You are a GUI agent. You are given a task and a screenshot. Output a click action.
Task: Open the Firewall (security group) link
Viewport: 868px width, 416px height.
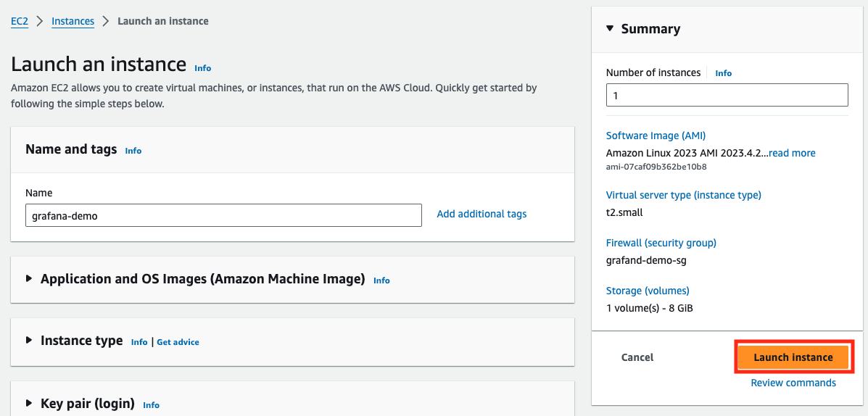(x=661, y=243)
